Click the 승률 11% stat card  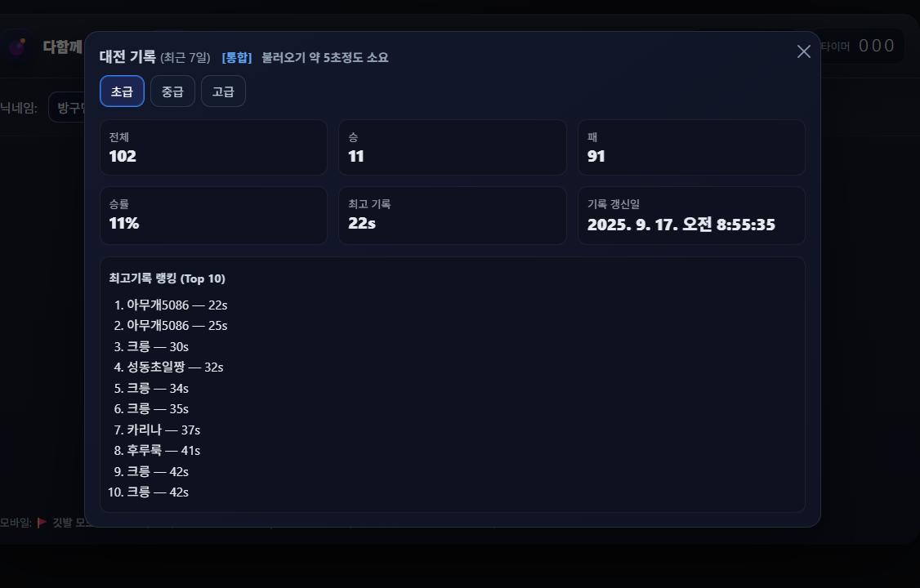pos(213,215)
